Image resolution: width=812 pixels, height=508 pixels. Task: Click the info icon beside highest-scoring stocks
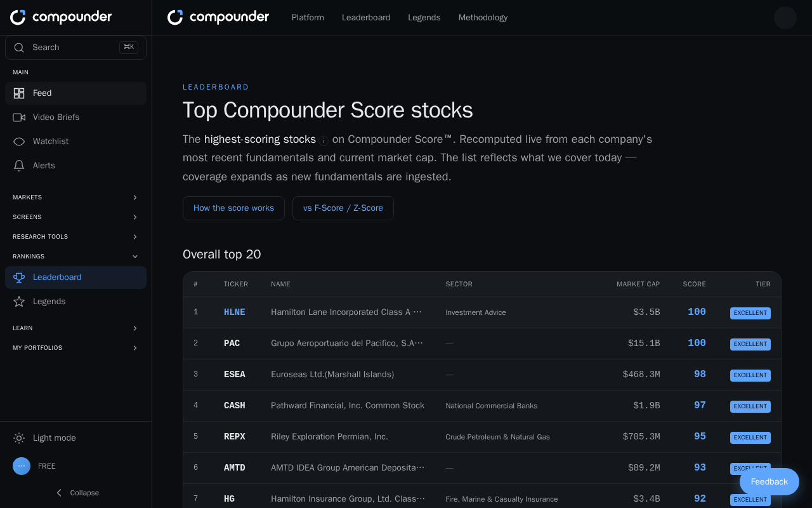point(324,141)
